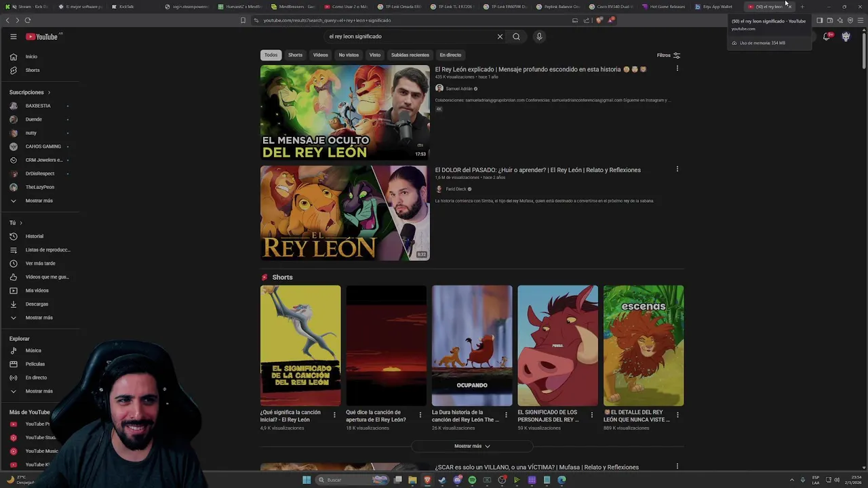This screenshot has height=488, width=868.
Task: Open Ver más tarde in sidebar
Action: point(39,264)
